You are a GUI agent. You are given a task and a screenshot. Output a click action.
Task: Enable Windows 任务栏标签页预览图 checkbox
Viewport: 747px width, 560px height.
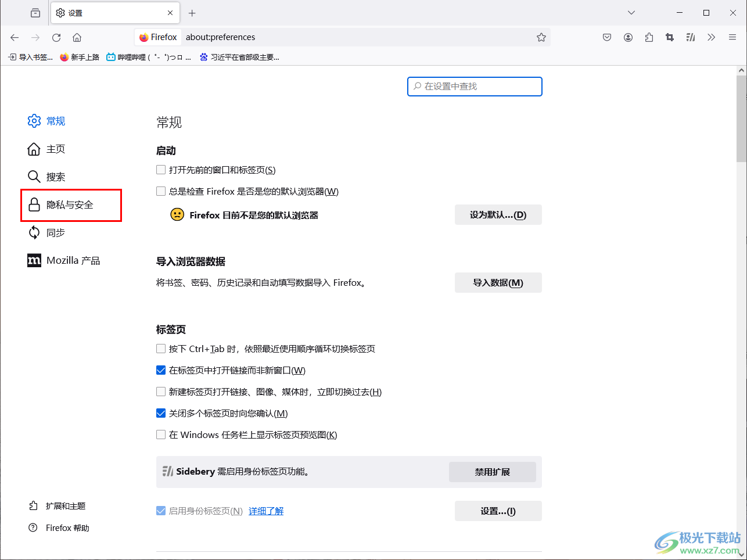click(x=161, y=435)
